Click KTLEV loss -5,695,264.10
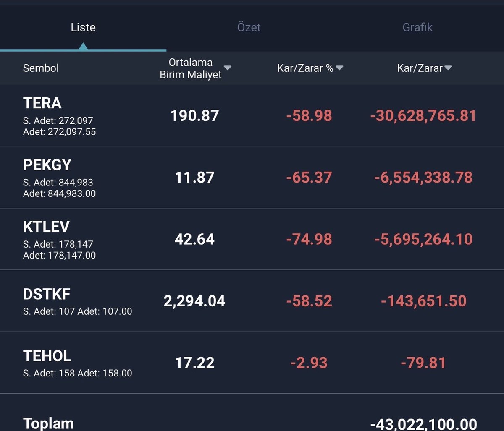Screen dimensions: 504x431 (x=423, y=239)
